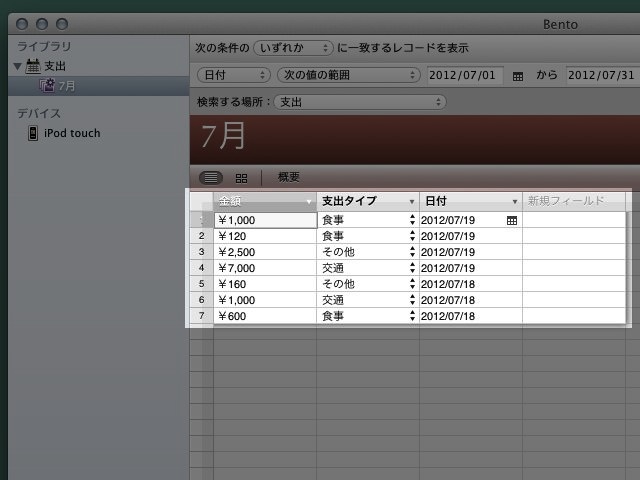Click the 2012/07/19 date in row 2
Screen dimensions: 640x480
(x=448, y=236)
